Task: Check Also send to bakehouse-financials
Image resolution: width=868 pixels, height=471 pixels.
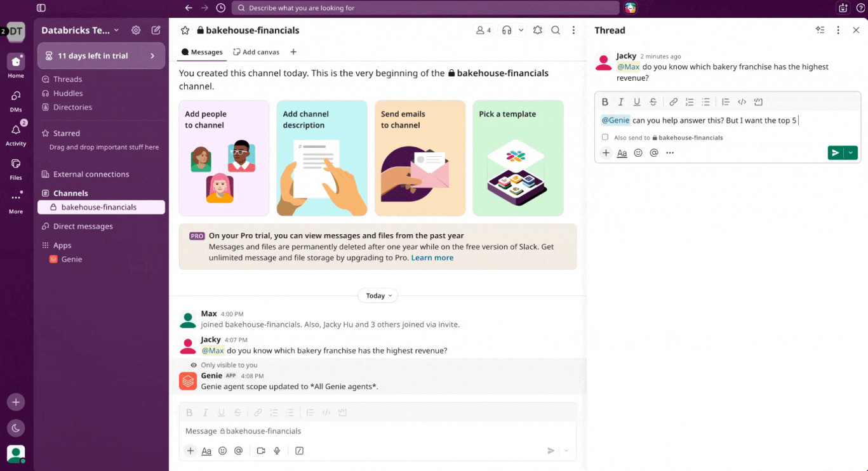Action: click(x=605, y=137)
